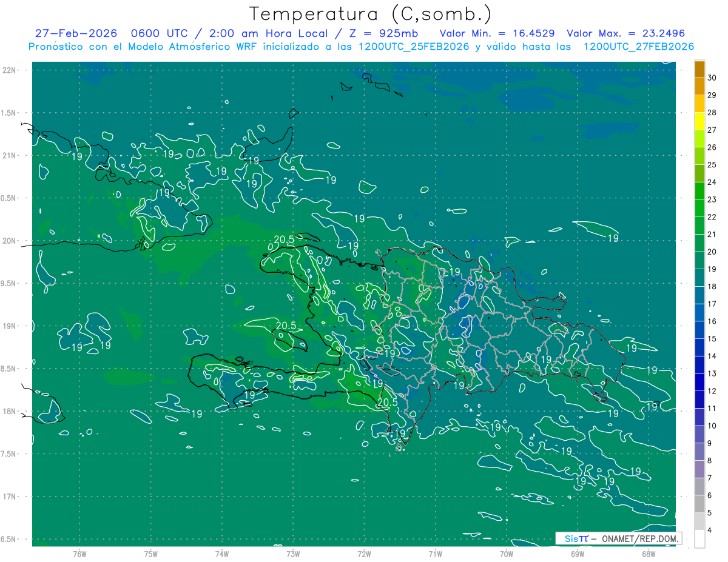This screenshot has width=728, height=562.
Task: Click the '70W' longitude axis label
Action: coord(507,554)
